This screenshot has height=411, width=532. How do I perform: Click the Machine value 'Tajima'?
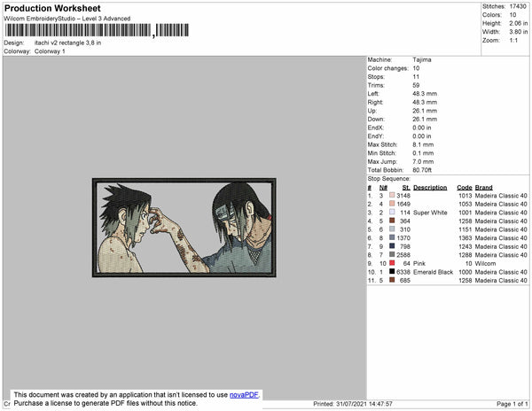[422, 59]
